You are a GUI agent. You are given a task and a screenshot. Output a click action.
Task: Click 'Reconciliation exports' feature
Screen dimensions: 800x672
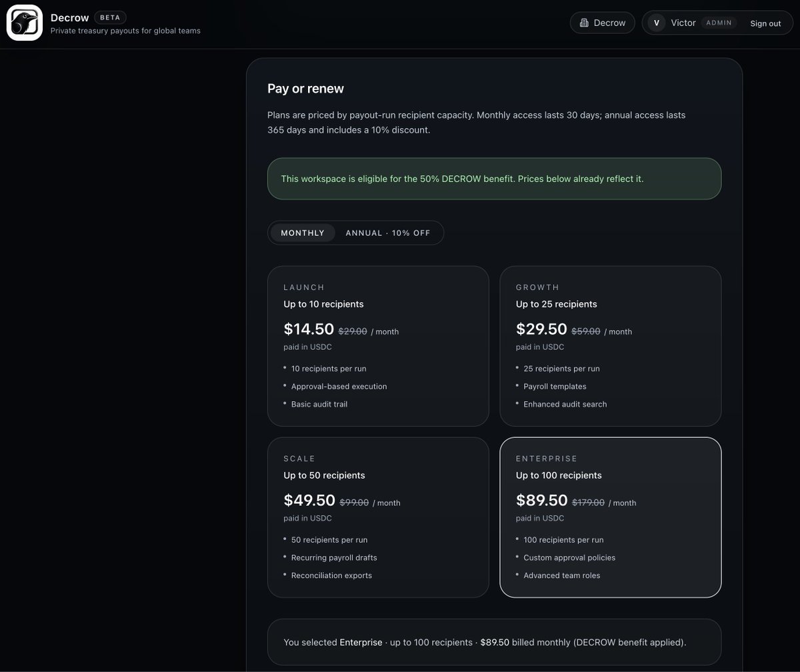click(x=331, y=575)
